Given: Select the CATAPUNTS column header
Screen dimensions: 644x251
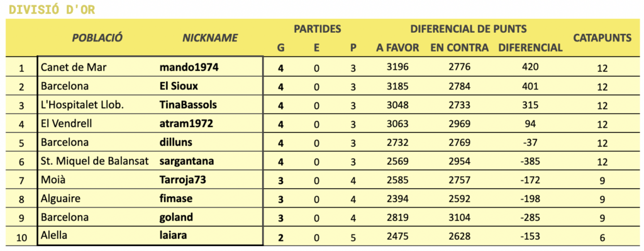Looking at the screenshot, I should (x=602, y=38).
